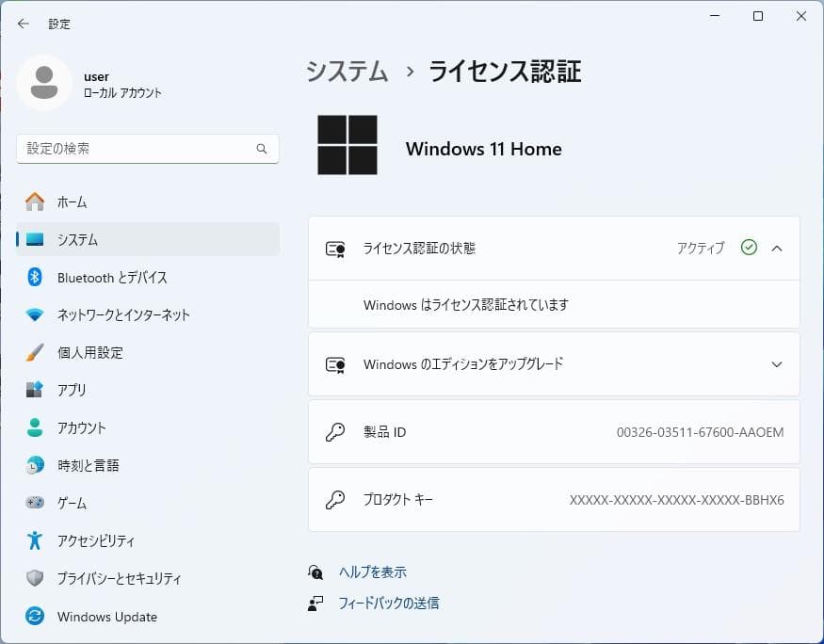
Task: Select ネットワークとインターネット in the sidebar
Action: (122, 314)
